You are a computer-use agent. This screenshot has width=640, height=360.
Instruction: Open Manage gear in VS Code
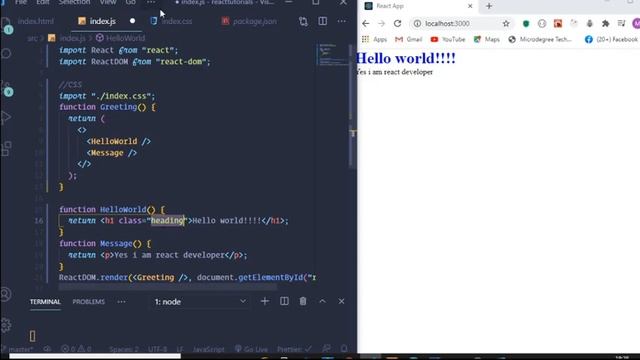[x=6, y=325]
